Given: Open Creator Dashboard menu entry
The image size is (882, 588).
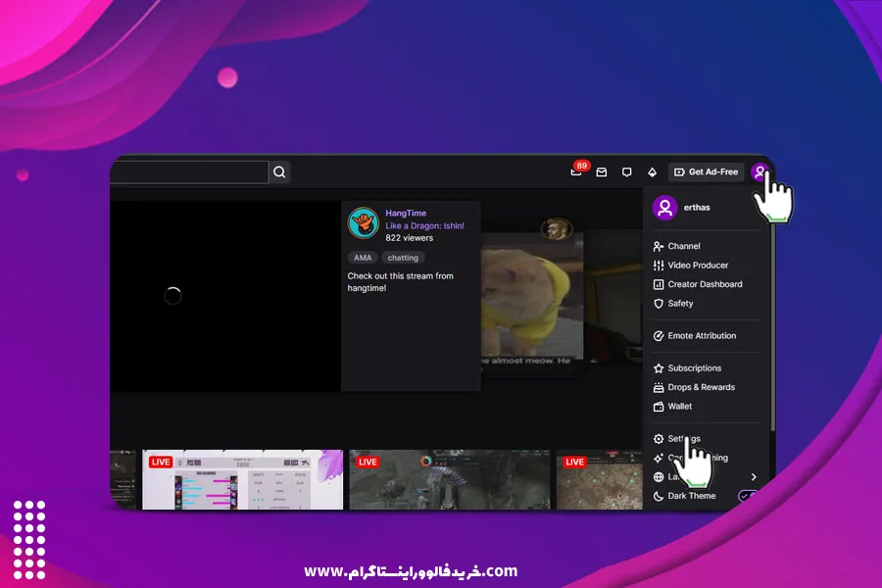Looking at the screenshot, I should click(706, 284).
